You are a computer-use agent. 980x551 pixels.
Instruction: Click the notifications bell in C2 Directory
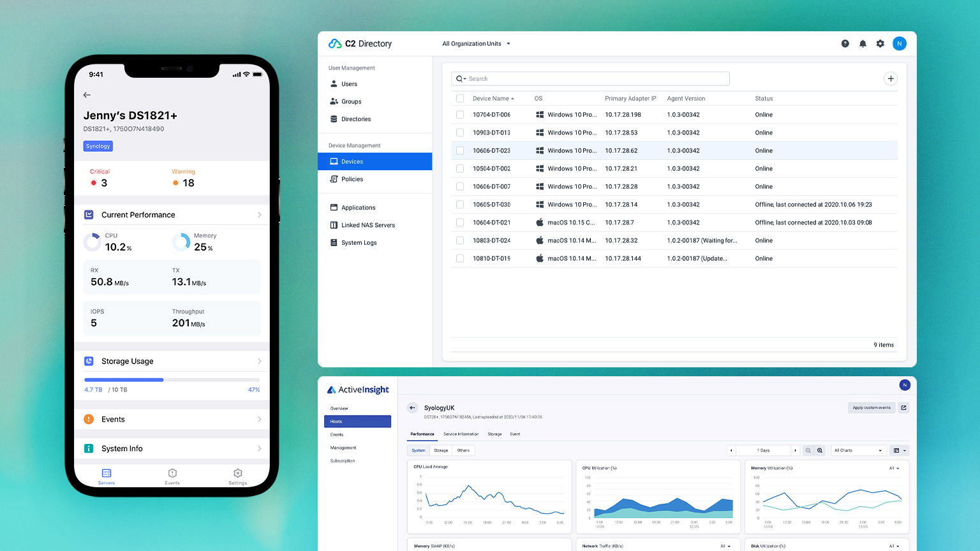click(x=863, y=43)
